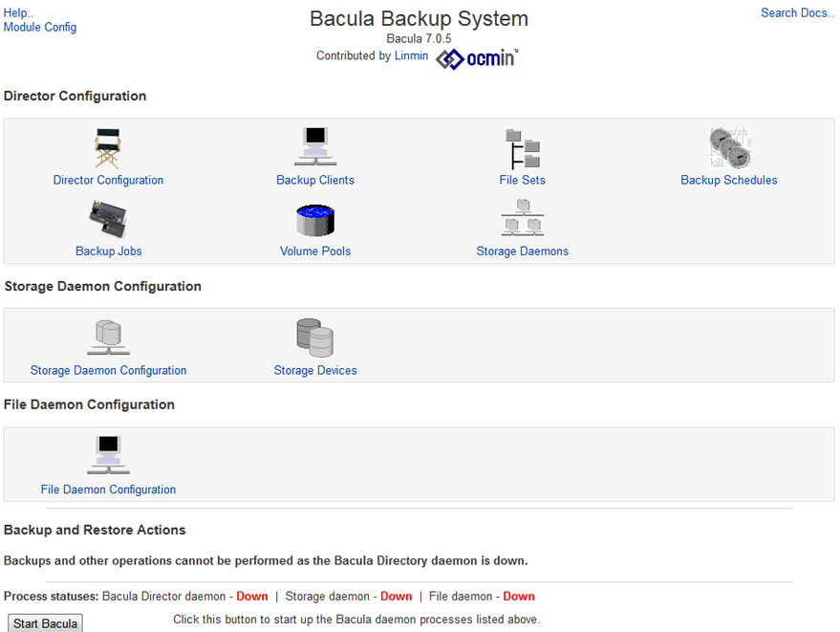Click the Search Docs.. link
Screen dimensions: 840x632
click(797, 12)
